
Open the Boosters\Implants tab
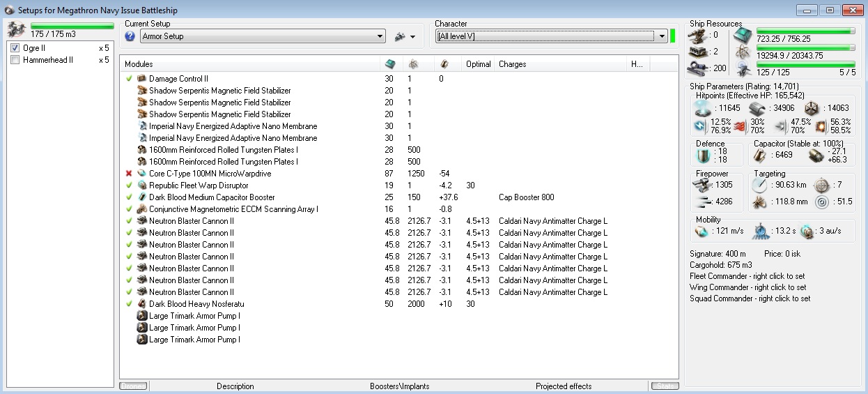400,386
